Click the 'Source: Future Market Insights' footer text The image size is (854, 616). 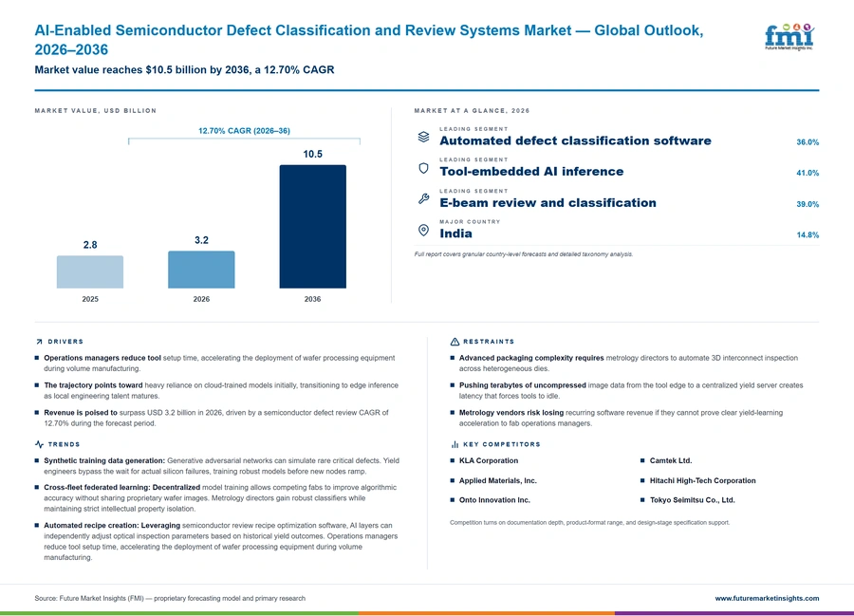point(170,598)
